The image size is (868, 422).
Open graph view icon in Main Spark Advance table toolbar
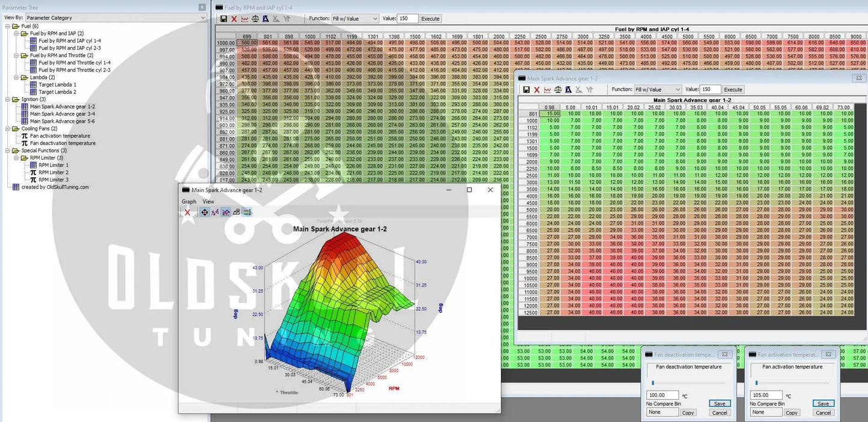(x=547, y=90)
